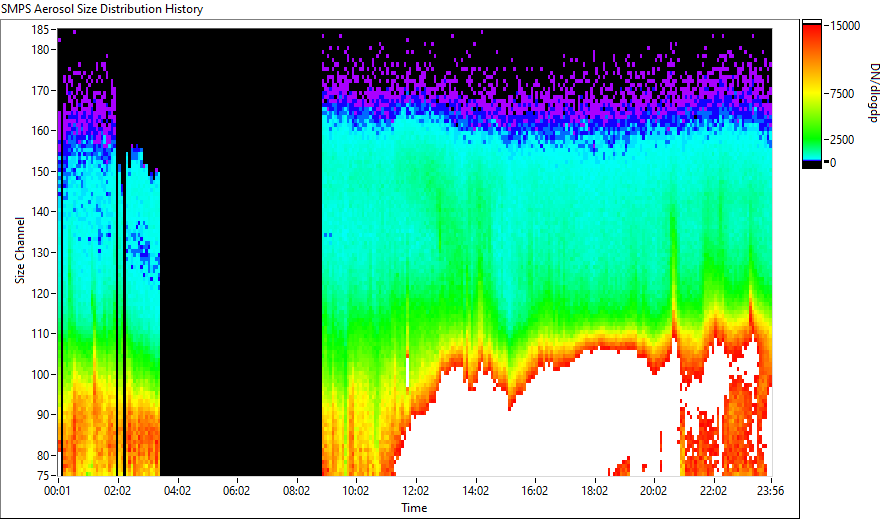The image size is (884, 519).
Task: Click the 04:02 time axis label
Action: click(177, 491)
